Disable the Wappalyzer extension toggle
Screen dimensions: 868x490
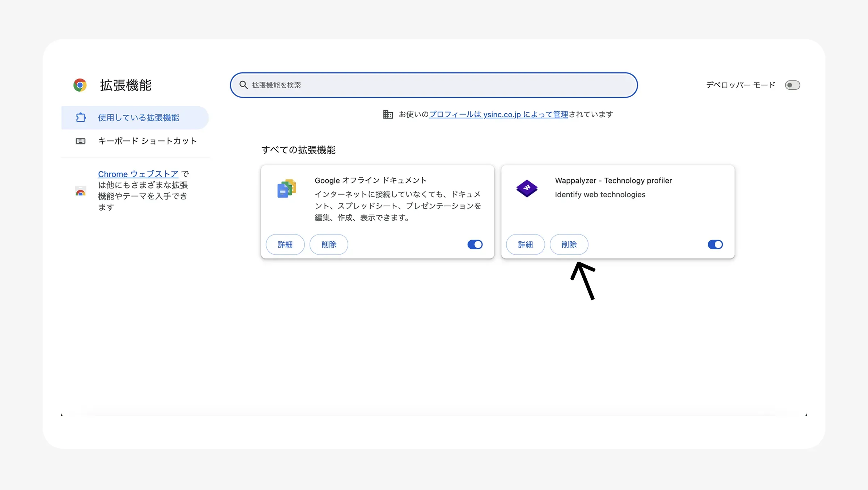(715, 245)
